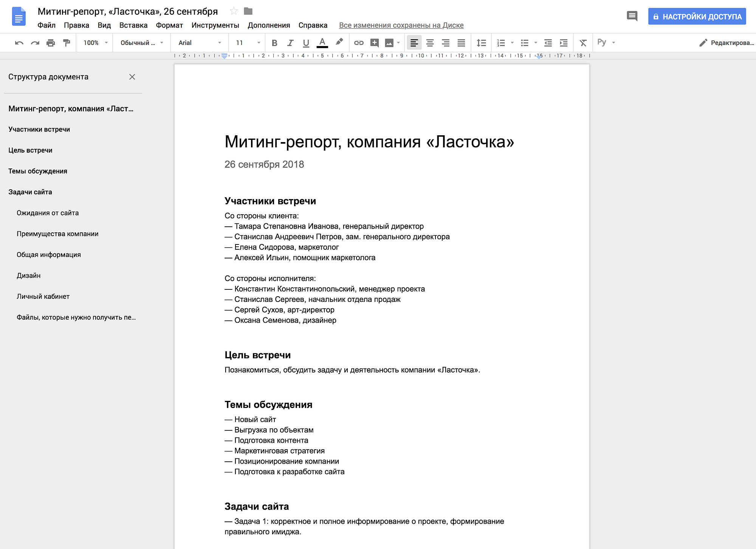This screenshot has height=549, width=756.
Task: Close the Структура документа outline panel
Action: coord(132,77)
